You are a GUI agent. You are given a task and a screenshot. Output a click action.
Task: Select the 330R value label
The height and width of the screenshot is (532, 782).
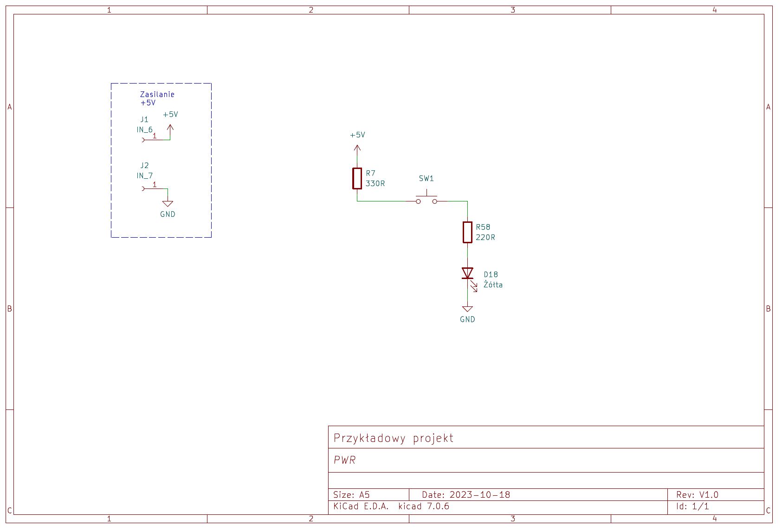click(375, 184)
